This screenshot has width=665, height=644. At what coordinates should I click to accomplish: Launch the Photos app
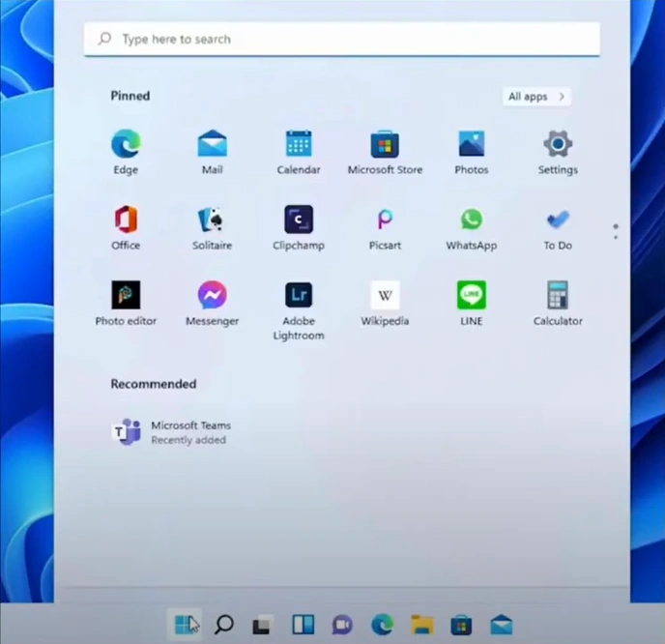471,152
